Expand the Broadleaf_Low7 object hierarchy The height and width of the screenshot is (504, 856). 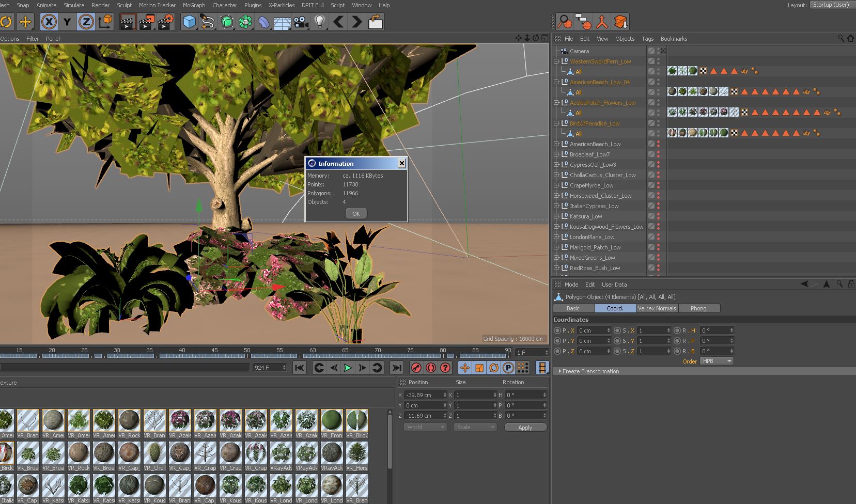(x=556, y=154)
